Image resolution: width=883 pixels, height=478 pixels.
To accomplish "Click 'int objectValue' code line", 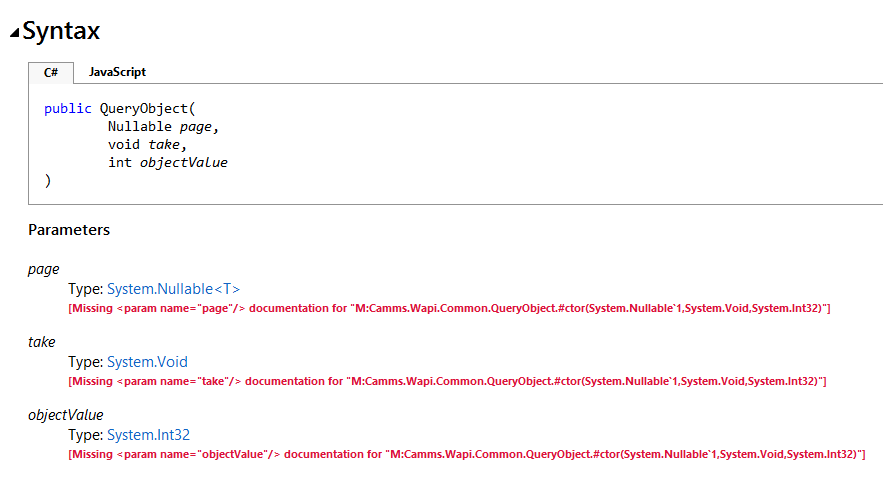I will (x=168, y=163).
